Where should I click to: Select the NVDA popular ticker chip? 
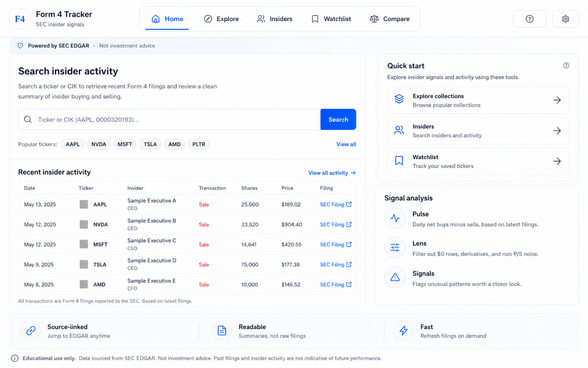point(99,144)
